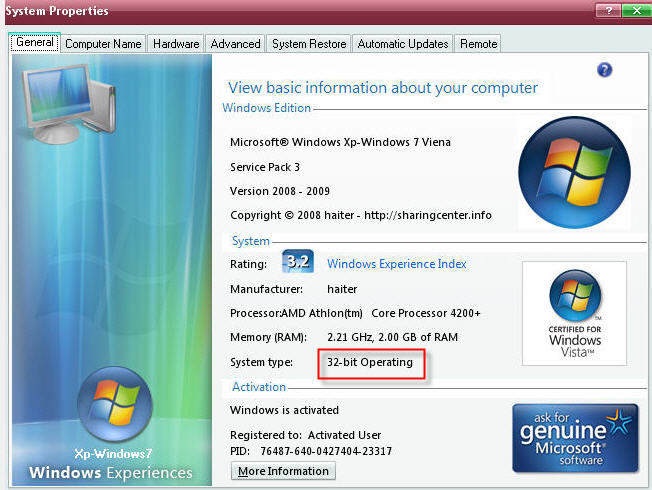Click the 'Registered to: Activated User' text

click(305, 435)
